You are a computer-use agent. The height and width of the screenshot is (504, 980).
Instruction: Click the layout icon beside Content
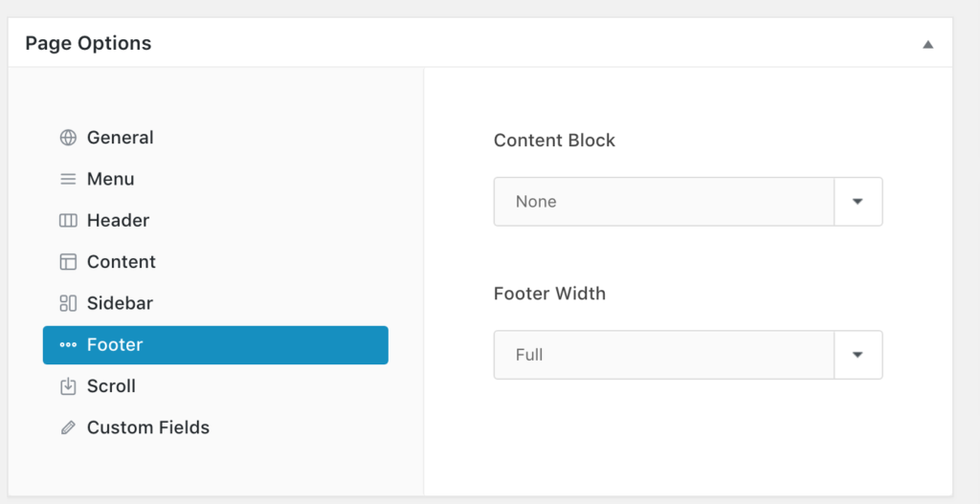[x=68, y=262]
